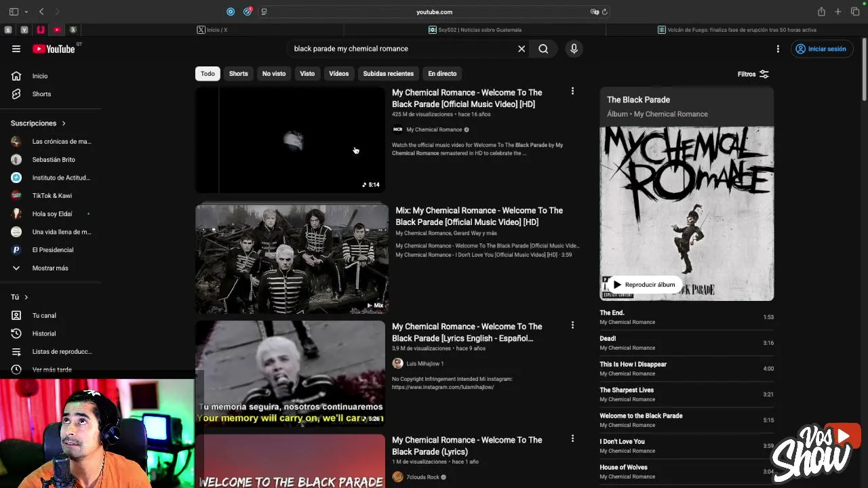868x488 pixels.
Task: Select the Vídeos filter chip
Action: point(338,74)
